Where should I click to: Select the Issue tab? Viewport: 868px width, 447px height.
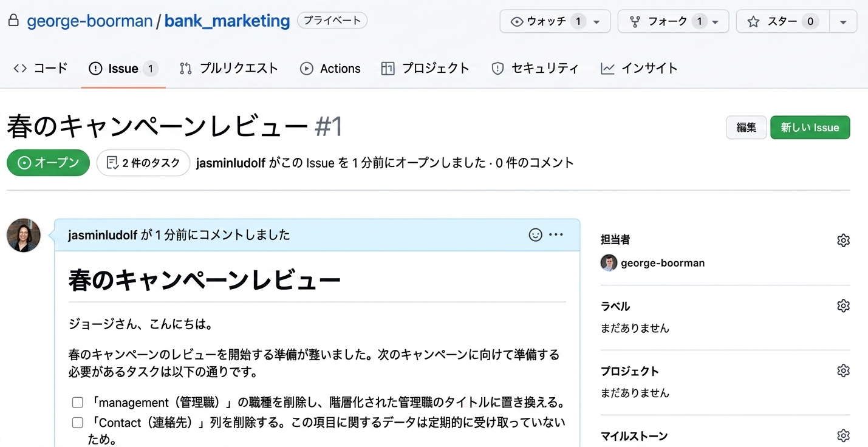click(x=123, y=69)
